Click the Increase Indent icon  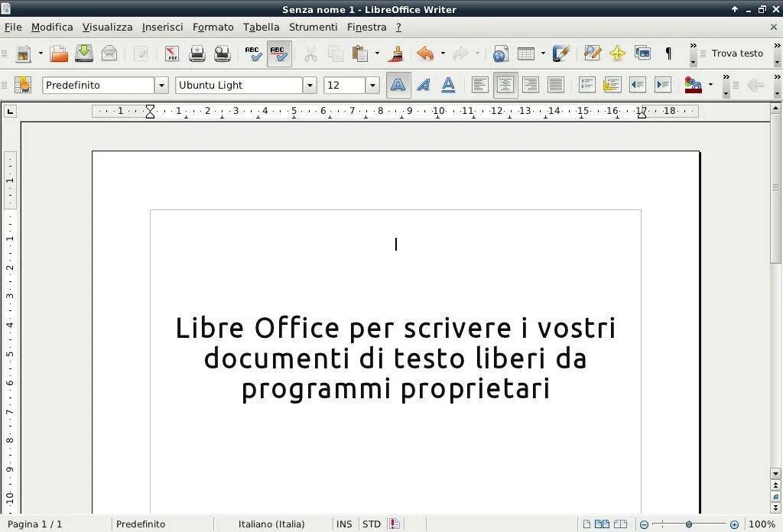click(663, 86)
